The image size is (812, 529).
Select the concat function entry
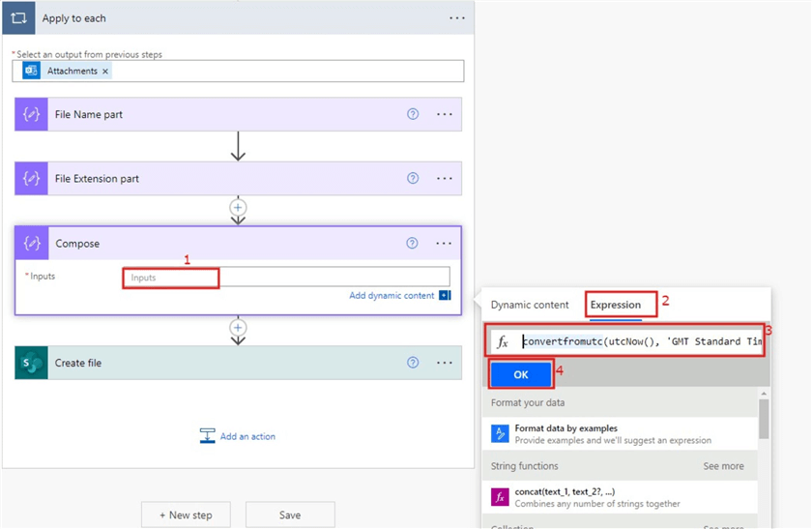point(620,497)
